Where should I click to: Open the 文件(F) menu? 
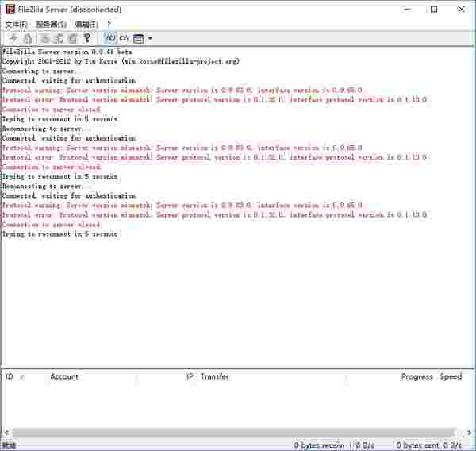pyautogui.click(x=16, y=25)
